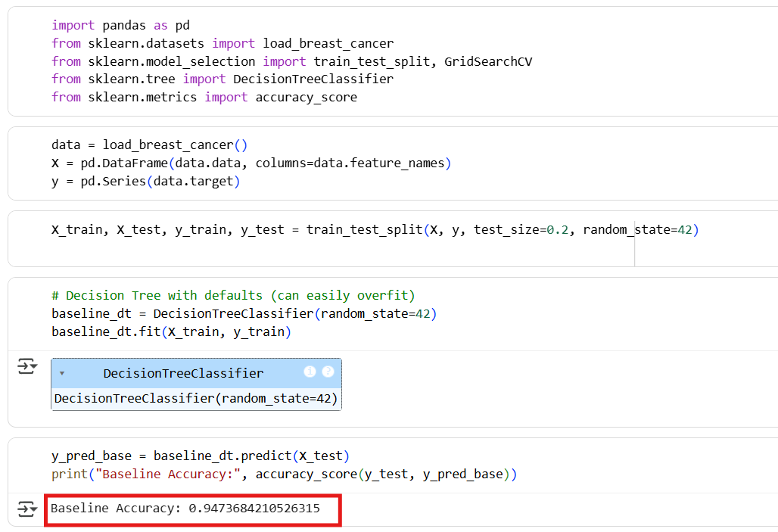Viewport: 778px width, 532px height.
Task: Open output actions beside Baseline Accuracy result
Action: coord(27,509)
